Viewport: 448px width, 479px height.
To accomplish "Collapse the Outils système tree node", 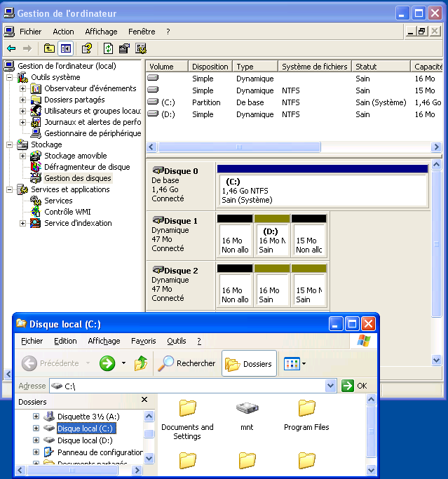I will pyautogui.click(x=10, y=77).
